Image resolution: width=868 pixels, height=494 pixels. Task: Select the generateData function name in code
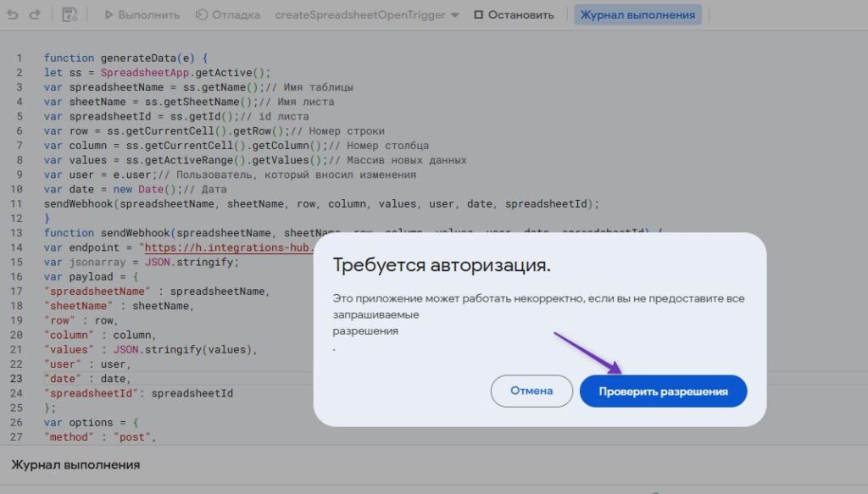(x=136, y=58)
